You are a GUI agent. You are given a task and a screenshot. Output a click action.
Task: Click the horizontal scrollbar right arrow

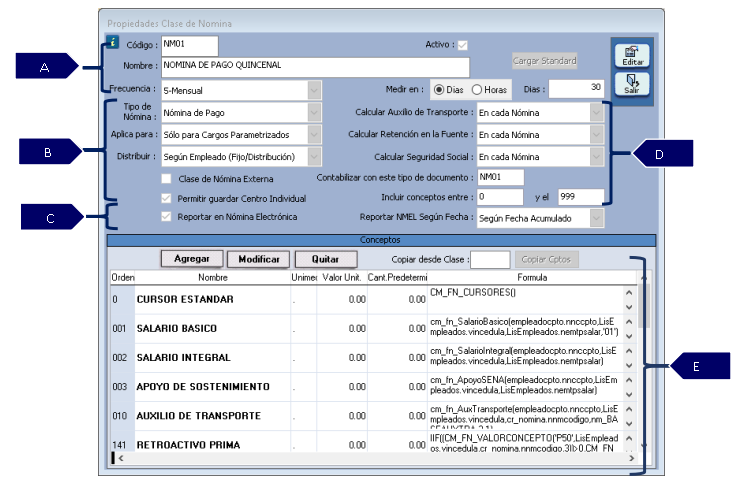631,458
